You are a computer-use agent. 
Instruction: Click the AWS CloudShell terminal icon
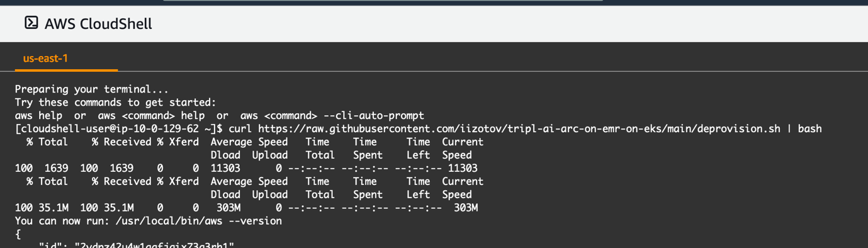point(31,23)
